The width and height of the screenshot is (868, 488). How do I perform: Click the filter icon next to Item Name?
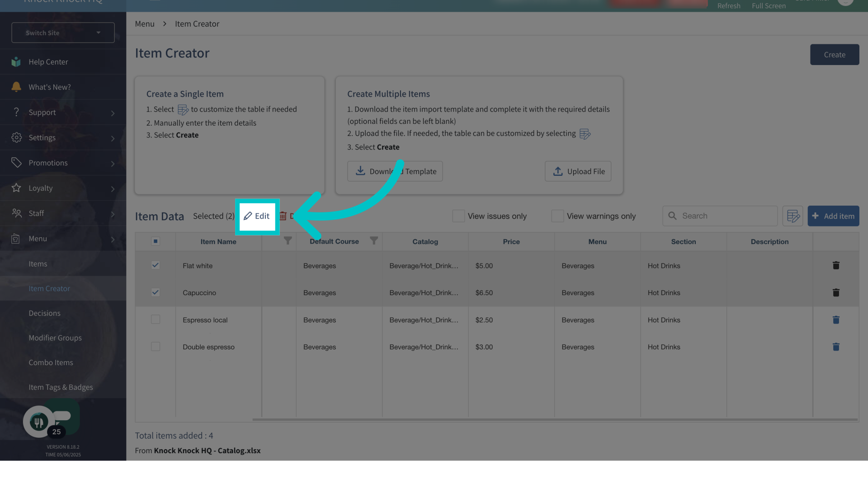tap(288, 241)
